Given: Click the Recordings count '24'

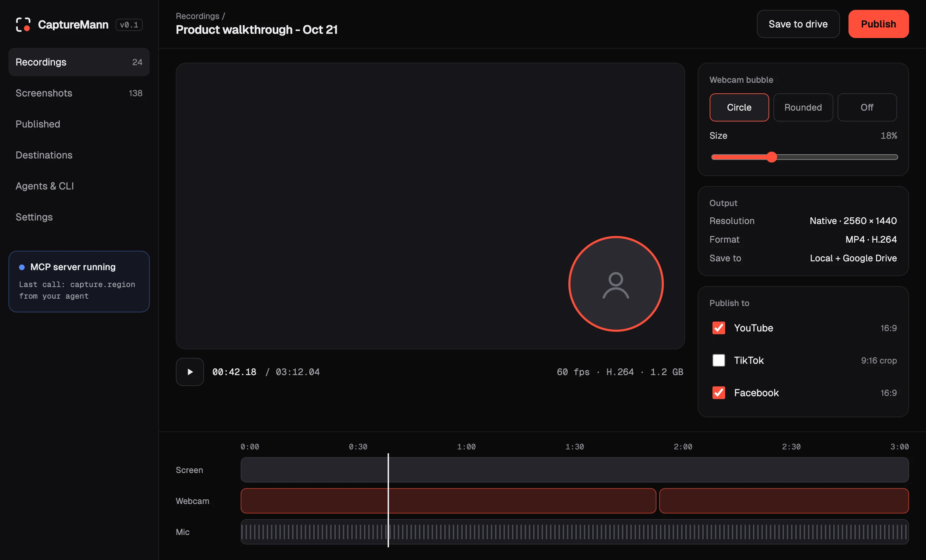Looking at the screenshot, I should 137,62.
